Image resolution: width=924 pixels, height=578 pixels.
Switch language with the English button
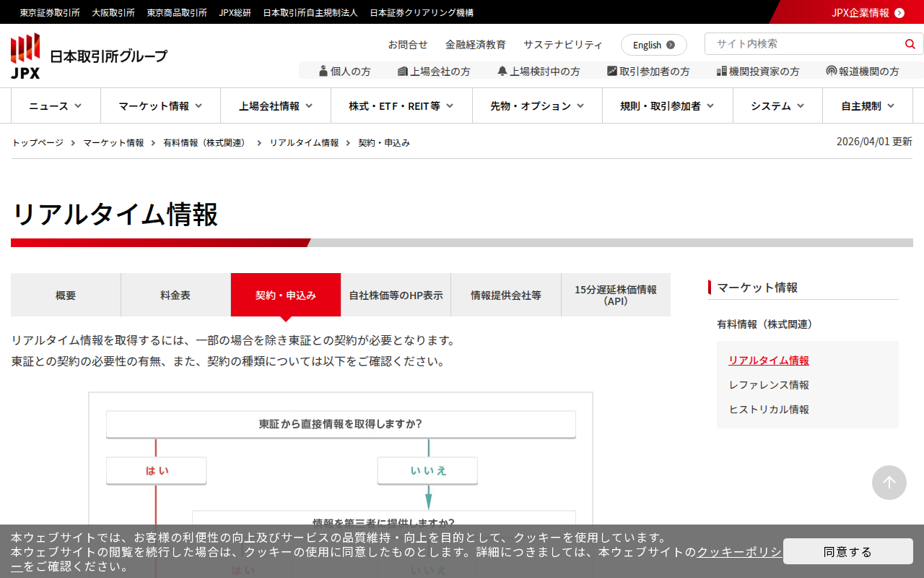(x=653, y=45)
